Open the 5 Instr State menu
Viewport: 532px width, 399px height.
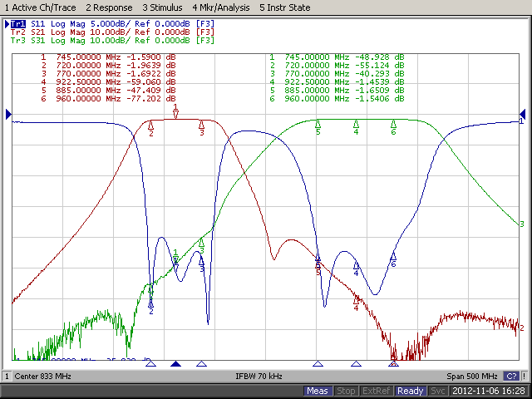(x=284, y=7)
